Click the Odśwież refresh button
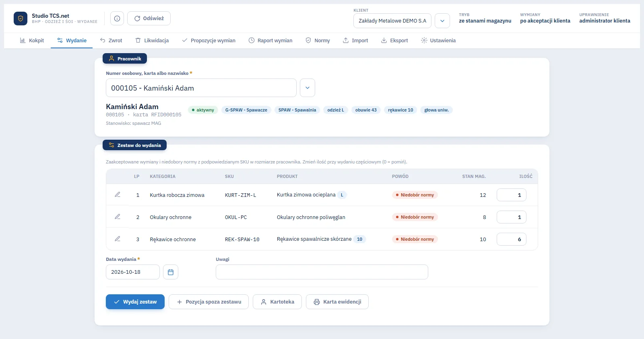The width and height of the screenshot is (644, 339). click(149, 19)
